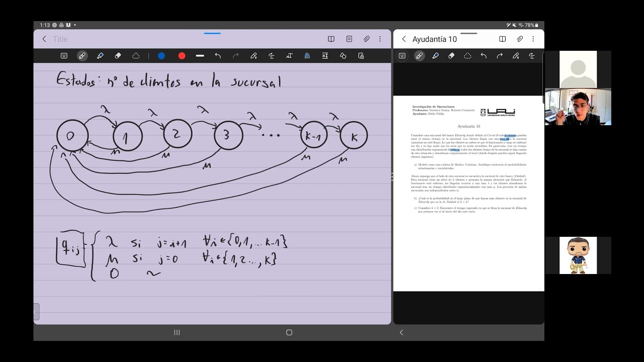Open more options menu in left note
Image resolution: width=644 pixels, height=362 pixels.
tap(380, 39)
